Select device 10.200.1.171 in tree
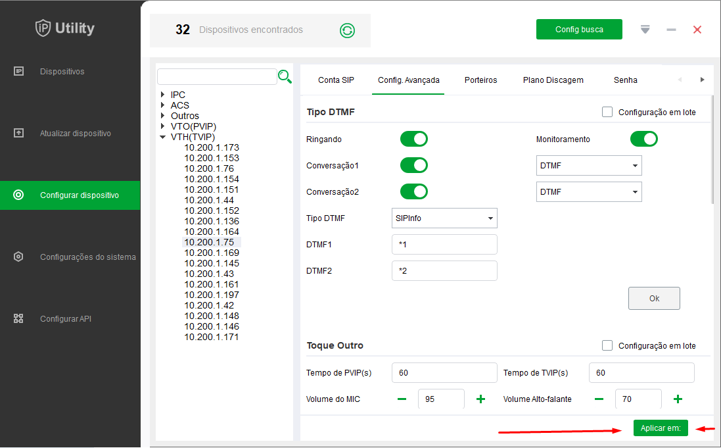The height and width of the screenshot is (448, 721). point(212,337)
